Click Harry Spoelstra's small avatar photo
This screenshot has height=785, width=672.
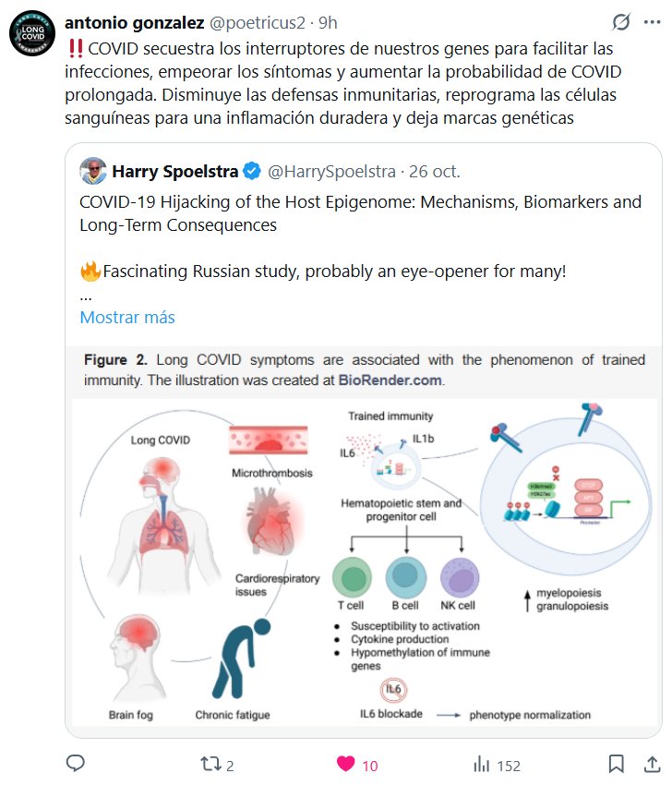point(92,171)
